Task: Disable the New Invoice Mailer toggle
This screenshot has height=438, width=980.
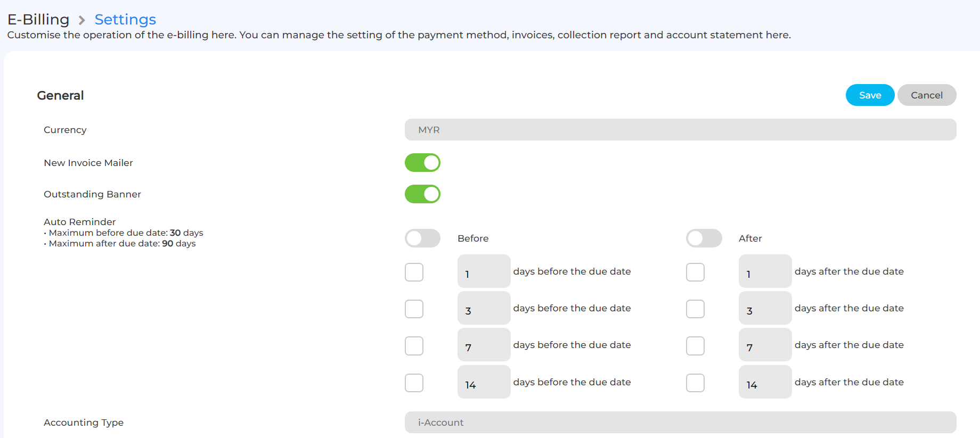Action: [x=422, y=163]
